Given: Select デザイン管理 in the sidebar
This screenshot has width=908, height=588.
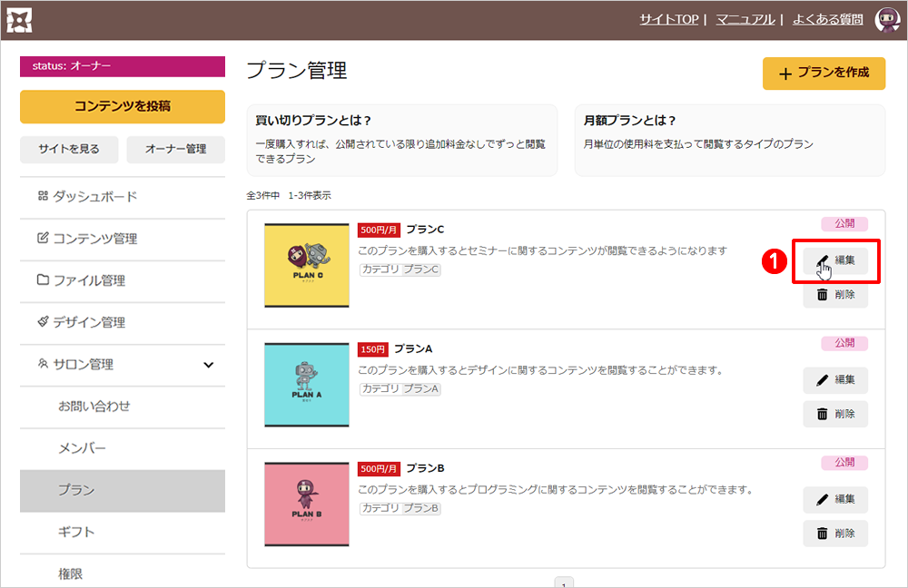Looking at the screenshot, I should 88,322.
